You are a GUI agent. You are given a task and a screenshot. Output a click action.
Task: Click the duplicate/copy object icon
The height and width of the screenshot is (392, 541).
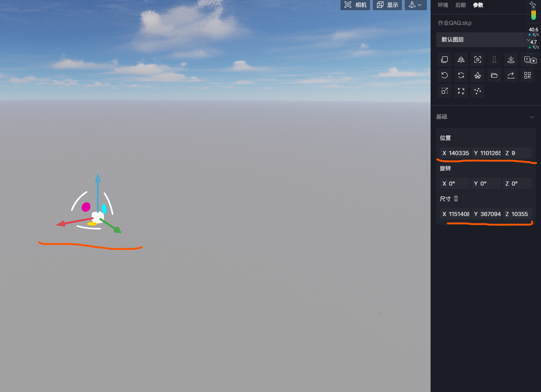444,60
